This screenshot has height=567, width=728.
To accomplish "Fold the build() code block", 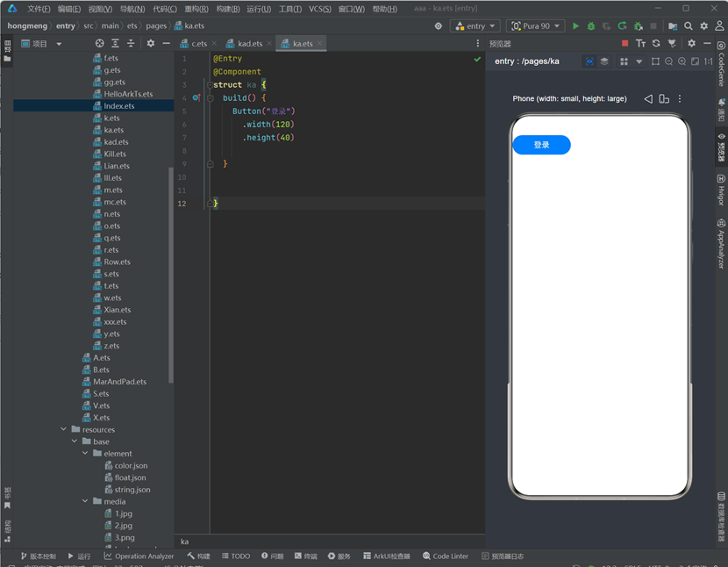I will click(x=210, y=98).
